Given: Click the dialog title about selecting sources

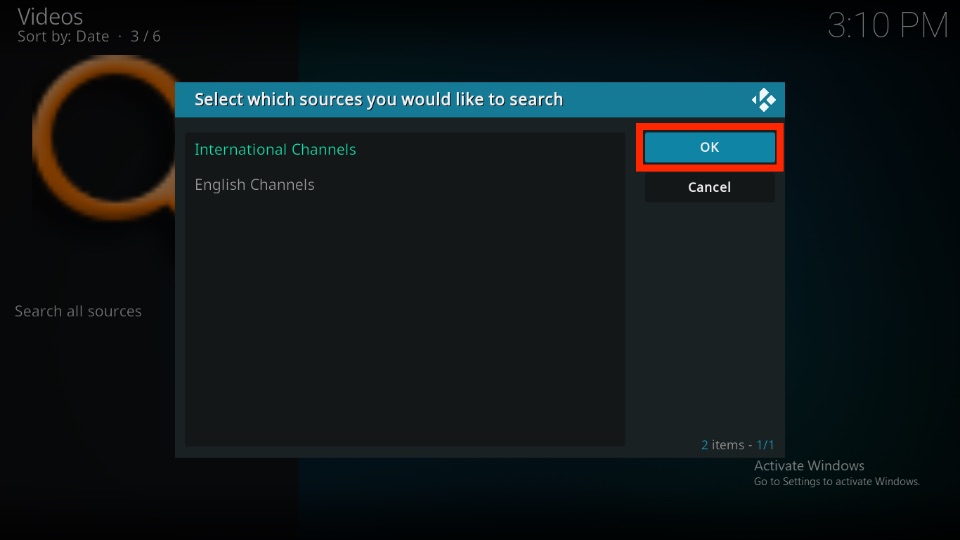Looking at the screenshot, I should click(x=378, y=99).
